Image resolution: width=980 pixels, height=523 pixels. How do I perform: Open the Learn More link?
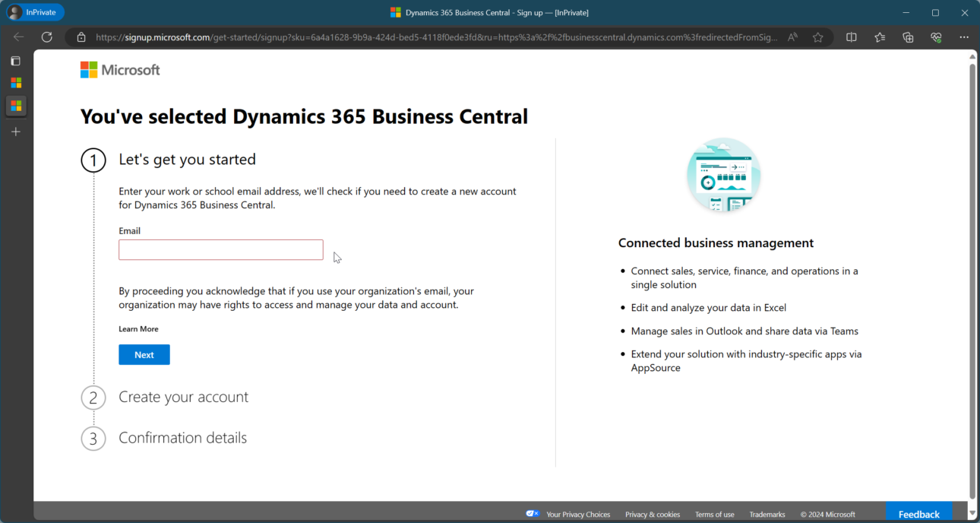tap(138, 328)
